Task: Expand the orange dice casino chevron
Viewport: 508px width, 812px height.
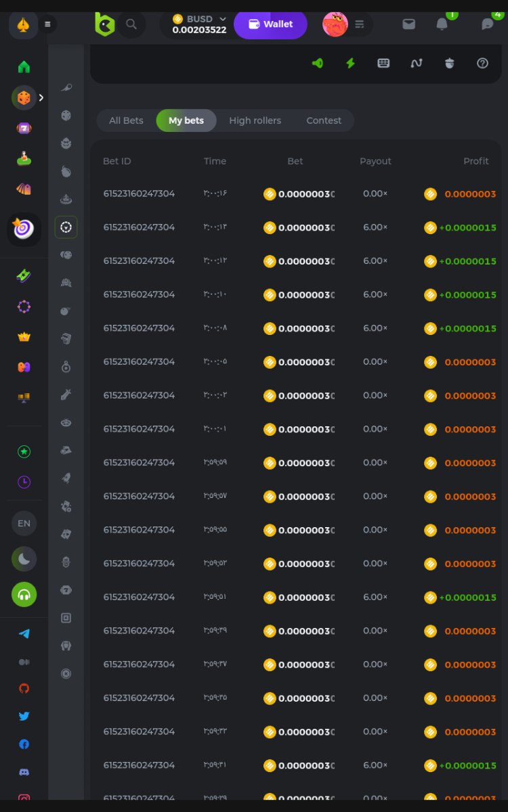Action: [41, 98]
